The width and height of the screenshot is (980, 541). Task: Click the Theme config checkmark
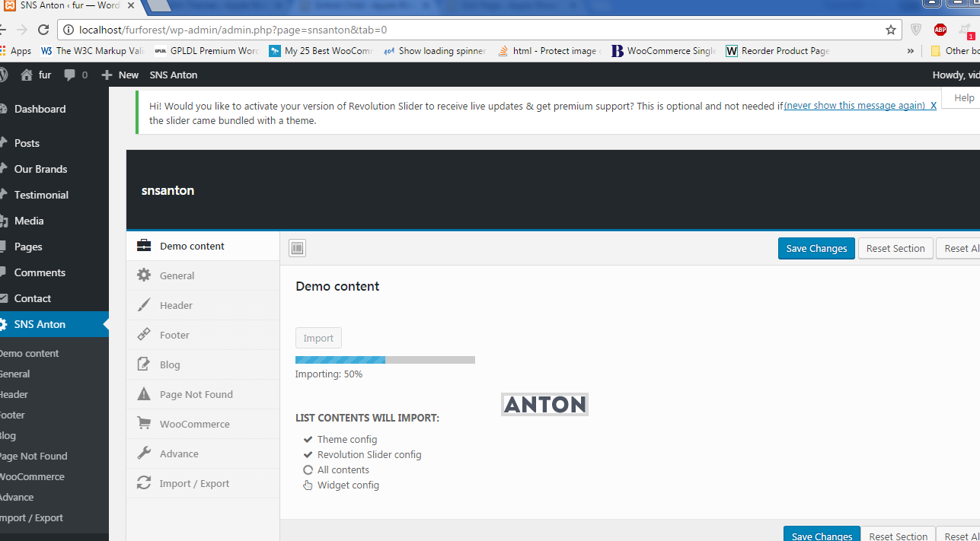point(308,440)
